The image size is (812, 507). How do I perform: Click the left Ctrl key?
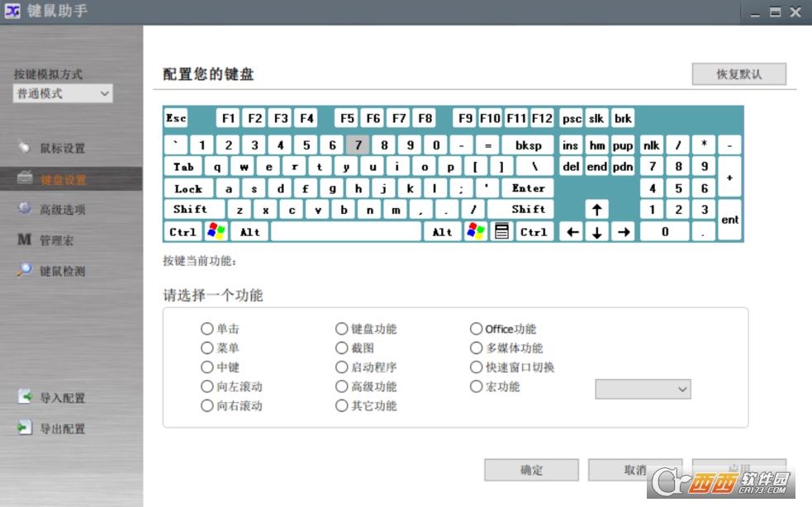[x=183, y=231]
